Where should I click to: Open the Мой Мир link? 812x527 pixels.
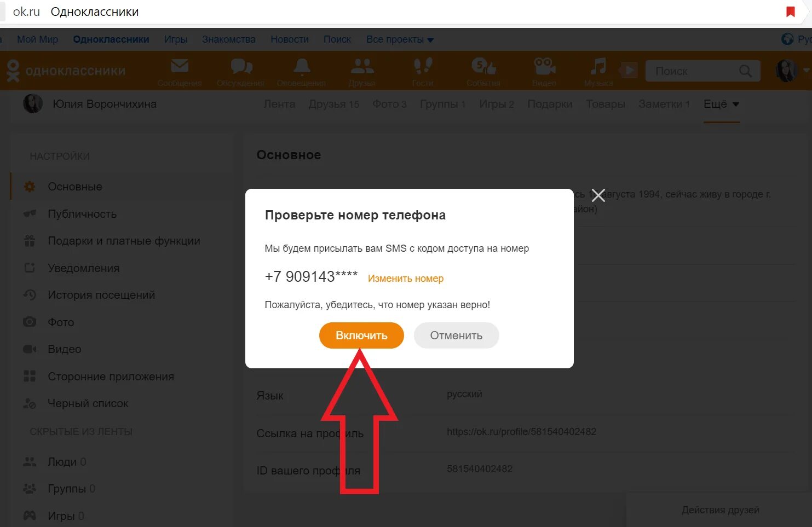37,39
